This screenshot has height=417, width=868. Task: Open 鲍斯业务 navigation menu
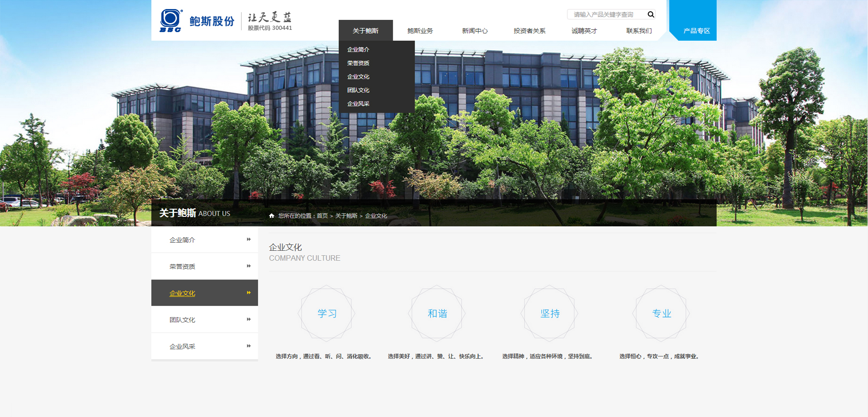coord(420,31)
